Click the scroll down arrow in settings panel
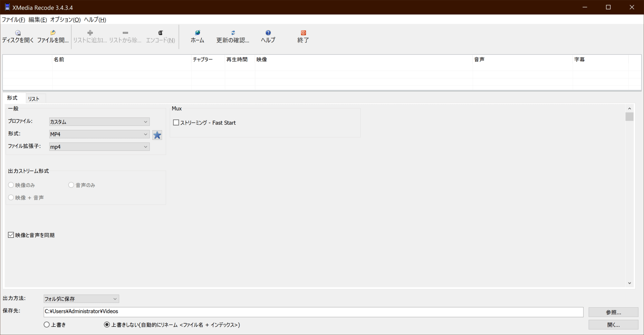Screen dimensions: 644x335 [630, 283]
